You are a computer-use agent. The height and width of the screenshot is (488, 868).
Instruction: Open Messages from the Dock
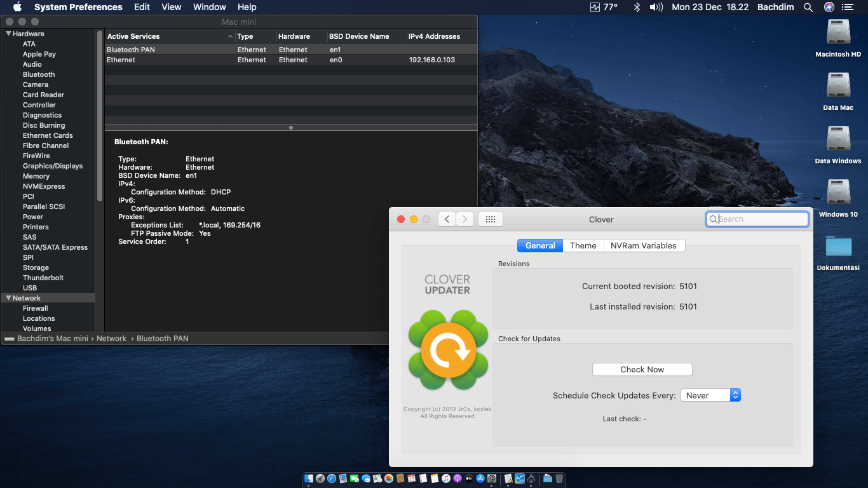[x=366, y=478]
